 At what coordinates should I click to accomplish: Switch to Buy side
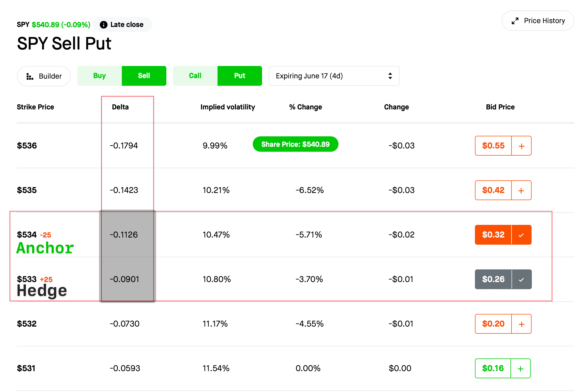point(100,76)
